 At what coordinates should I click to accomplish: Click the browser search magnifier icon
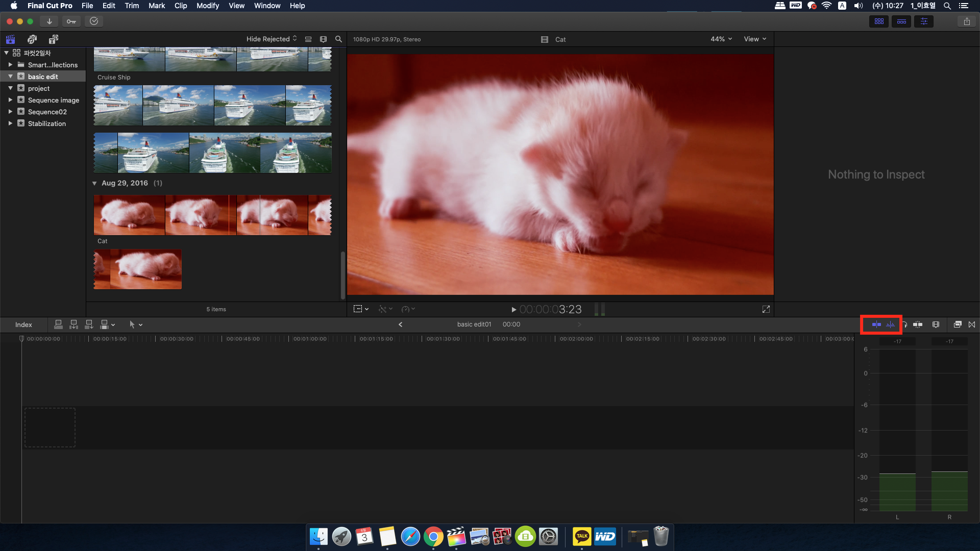tap(338, 39)
